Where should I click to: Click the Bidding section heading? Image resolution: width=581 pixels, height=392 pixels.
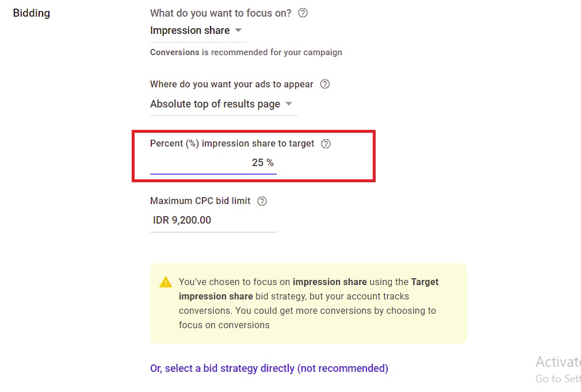pyautogui.click(x=32, y=13)
